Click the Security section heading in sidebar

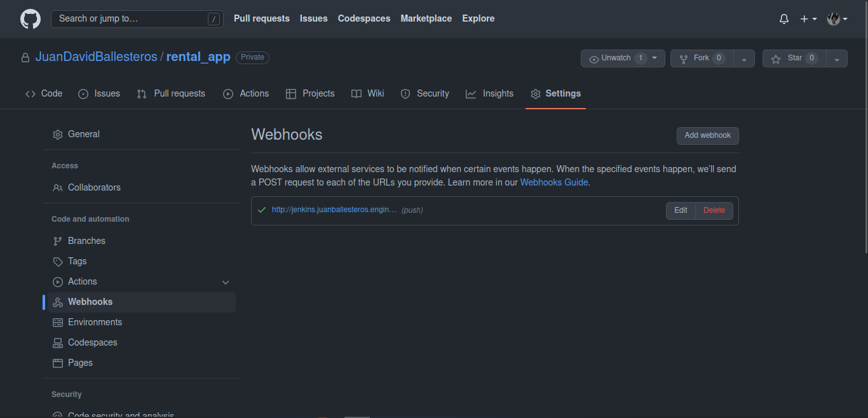(x=67, y=394)
